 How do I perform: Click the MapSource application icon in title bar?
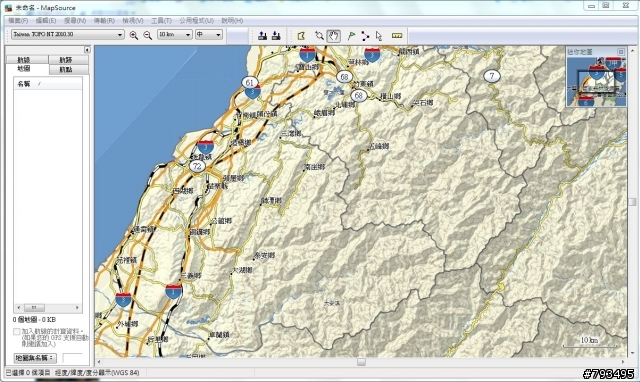(x=8, y=8)
